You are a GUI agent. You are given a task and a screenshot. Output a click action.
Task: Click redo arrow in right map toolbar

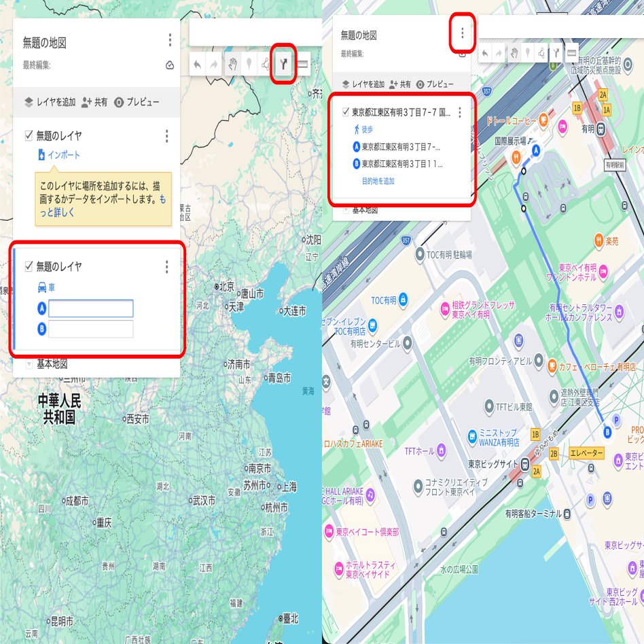499,54
